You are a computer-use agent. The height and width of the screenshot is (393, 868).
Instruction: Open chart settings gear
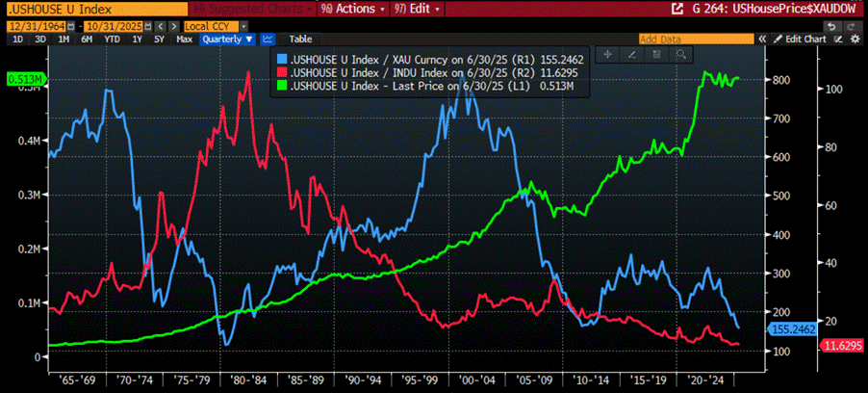point(855,39)
